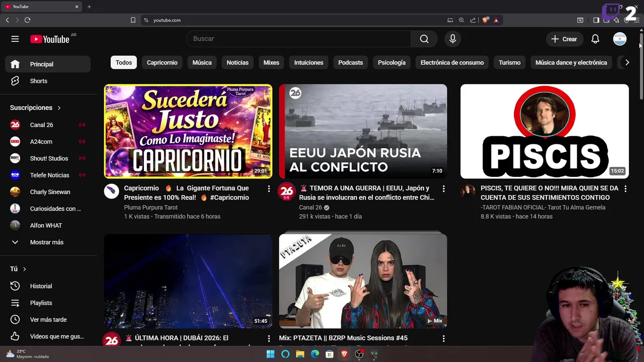Play the PTAZETA BZRP mix thumbnail
The height and width of the screenshot is (362, 644).
[363, 281]
